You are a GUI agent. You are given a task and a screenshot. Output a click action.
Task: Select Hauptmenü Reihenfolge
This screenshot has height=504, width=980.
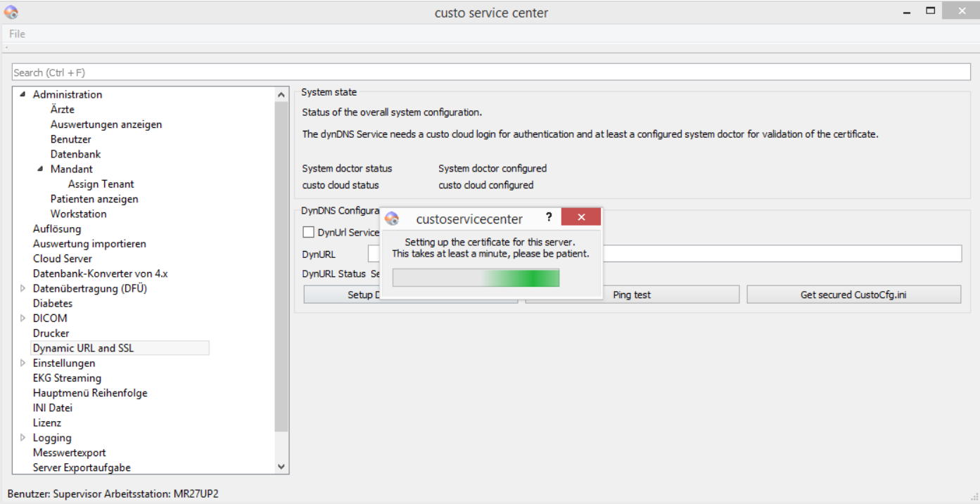[90, 393]
